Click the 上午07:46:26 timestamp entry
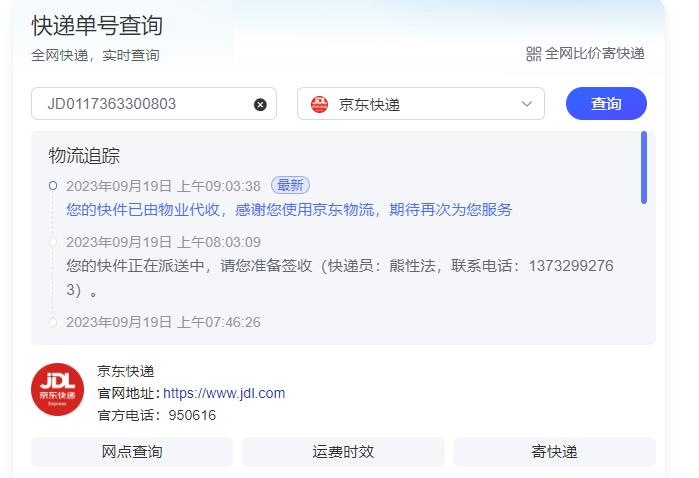The image size is (699, 478). (163, 322)
